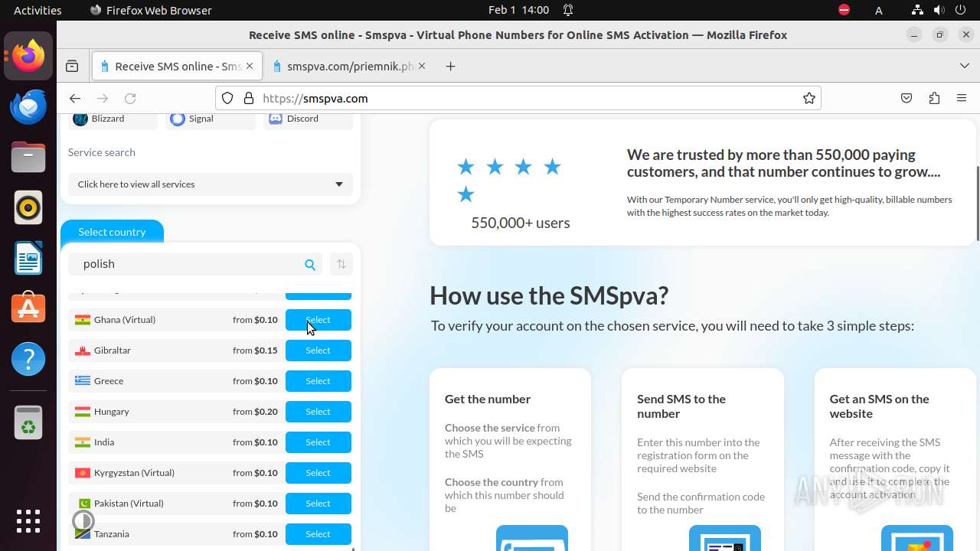
Task: Click the red do-not-disturb tray icon
Action: tap(844, 10)
